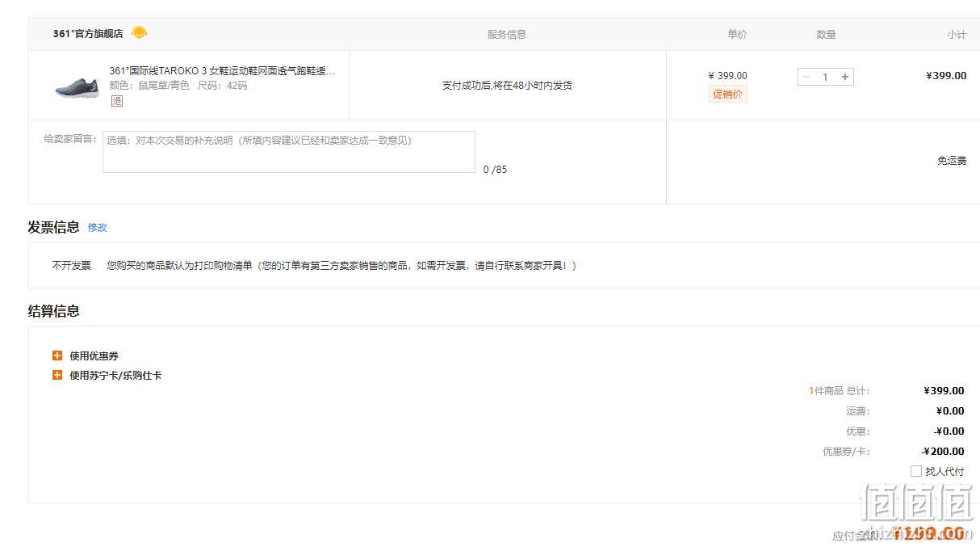This screenshot has width=980, height=547.
Task: Click the 支付成功后,将在48小时内发货 service text
Action: pyautogui.click(x=507, y=85)
